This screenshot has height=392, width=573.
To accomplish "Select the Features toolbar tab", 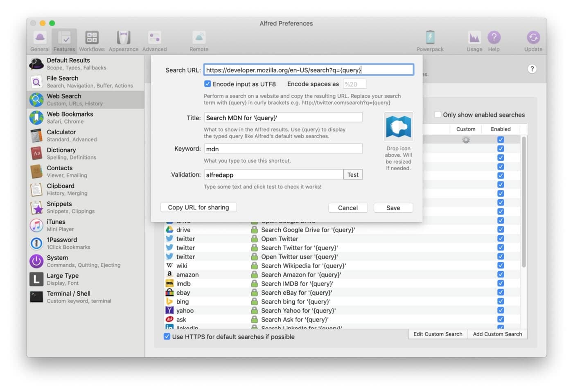I will [64, 41].
